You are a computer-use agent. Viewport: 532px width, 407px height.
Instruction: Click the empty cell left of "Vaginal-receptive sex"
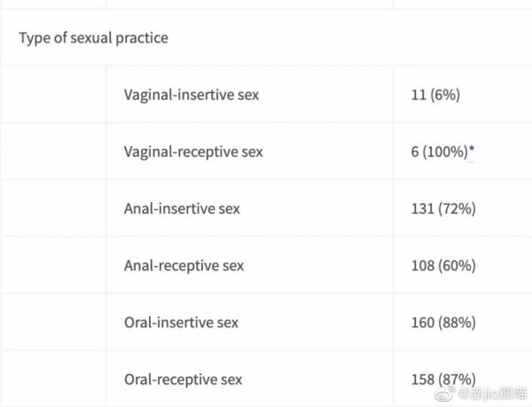point(53,152)
